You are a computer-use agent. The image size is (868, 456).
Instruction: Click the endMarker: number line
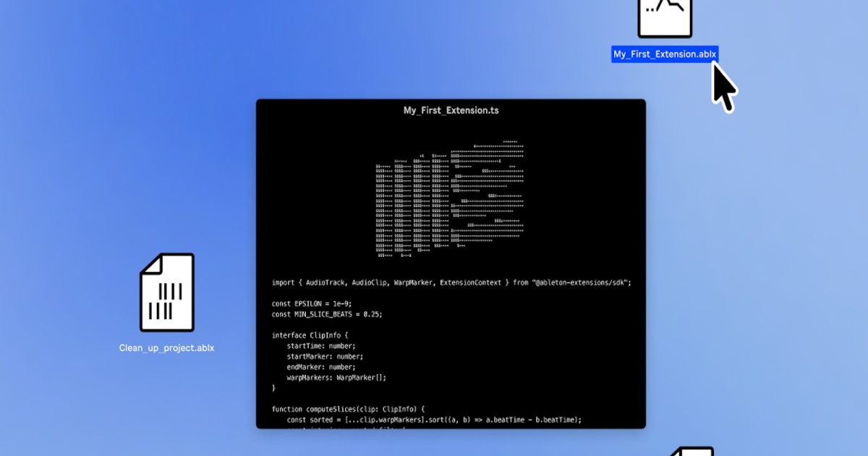[x=321, y=367]
